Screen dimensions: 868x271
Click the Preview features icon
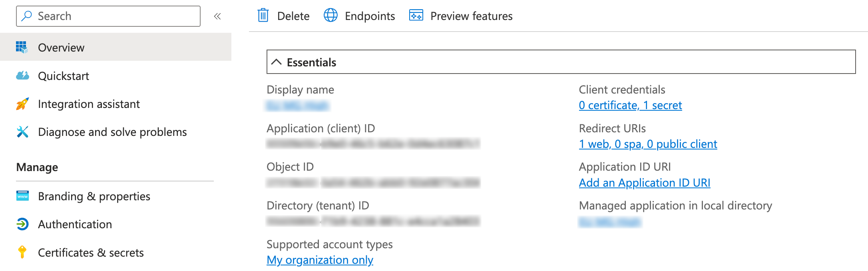tap(416, 16)
